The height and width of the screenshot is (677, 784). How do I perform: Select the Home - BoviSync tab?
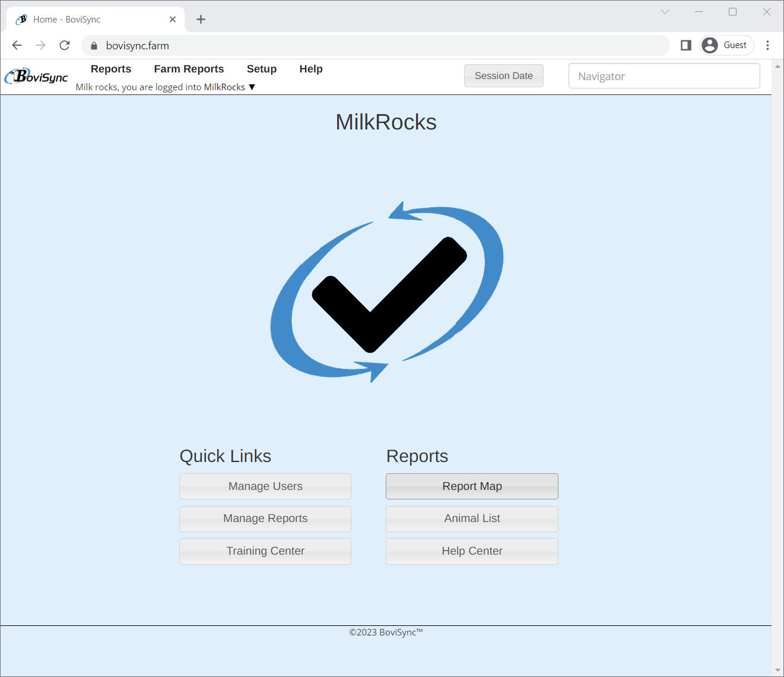[96, 20]
